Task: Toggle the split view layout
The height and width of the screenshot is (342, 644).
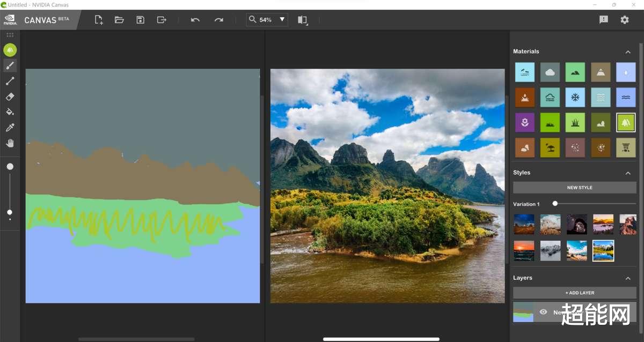Action: click(x=303, y=20)
